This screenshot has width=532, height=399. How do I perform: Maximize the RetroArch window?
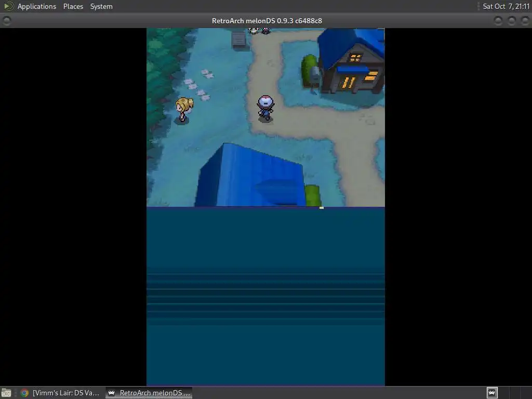(x=512, y=21)
